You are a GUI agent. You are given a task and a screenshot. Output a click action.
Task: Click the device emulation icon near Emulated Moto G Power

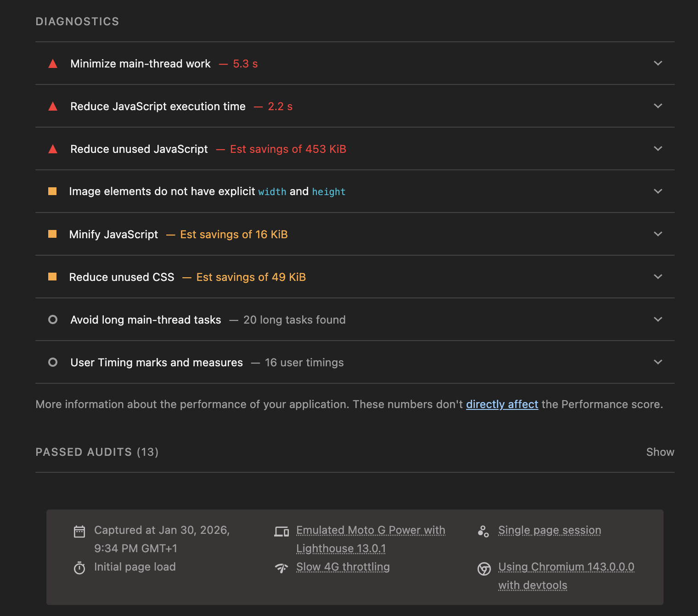281,531
